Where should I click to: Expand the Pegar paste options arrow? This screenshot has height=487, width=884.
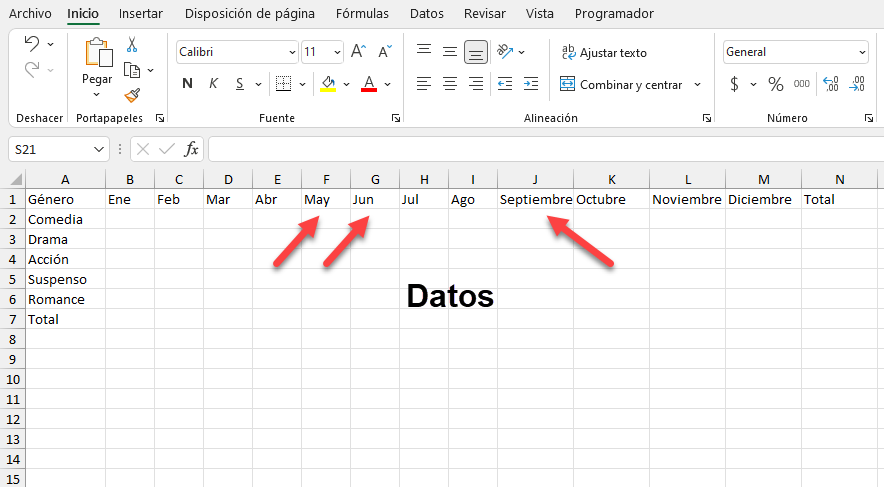[96, 94]
